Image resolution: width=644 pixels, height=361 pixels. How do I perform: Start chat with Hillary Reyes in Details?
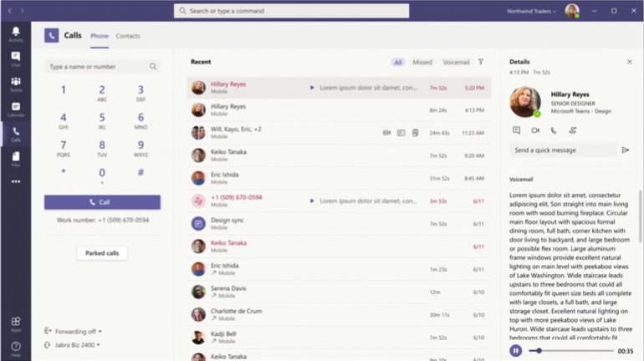point(516,130)
